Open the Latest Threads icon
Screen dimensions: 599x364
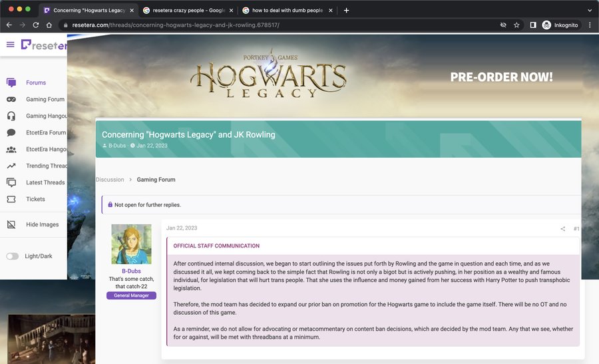pos(11,182)
